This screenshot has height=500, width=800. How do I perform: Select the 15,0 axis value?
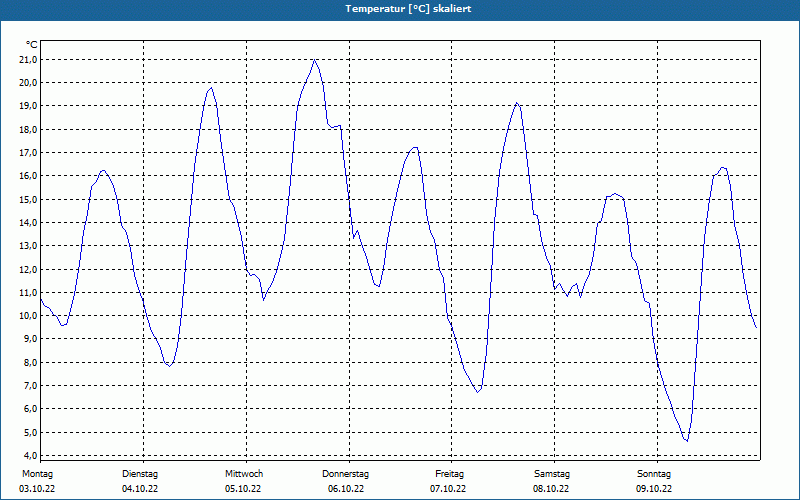pyautogui.click(x=29, y=199)
